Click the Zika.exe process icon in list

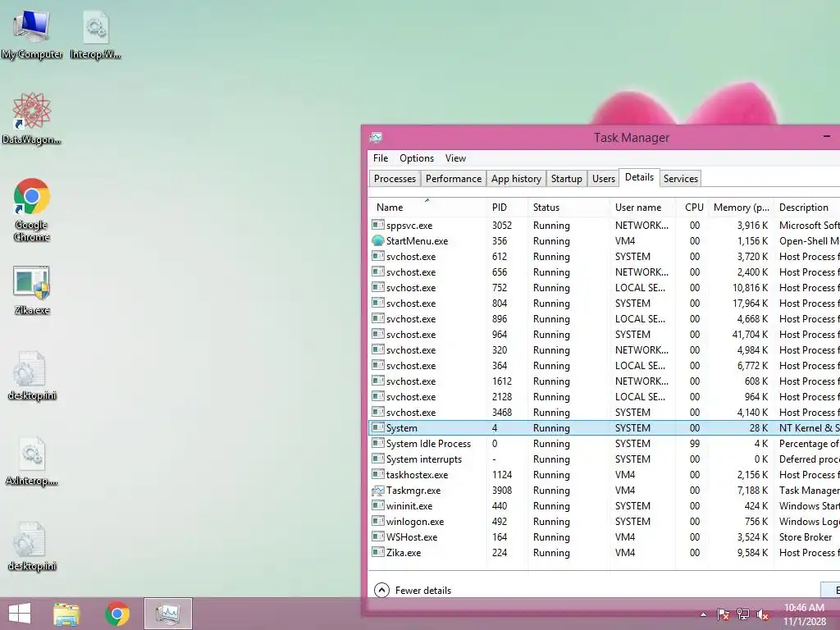[x=377, y=552]
